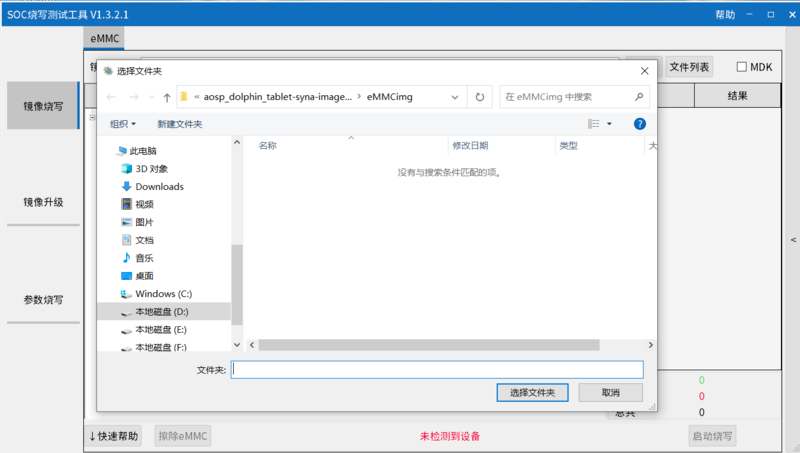Image resolution: width=800 pixels, height=453 pixels.
Task: Click 新建文件夹 to create a folder
Action: [x=180, y=124]
